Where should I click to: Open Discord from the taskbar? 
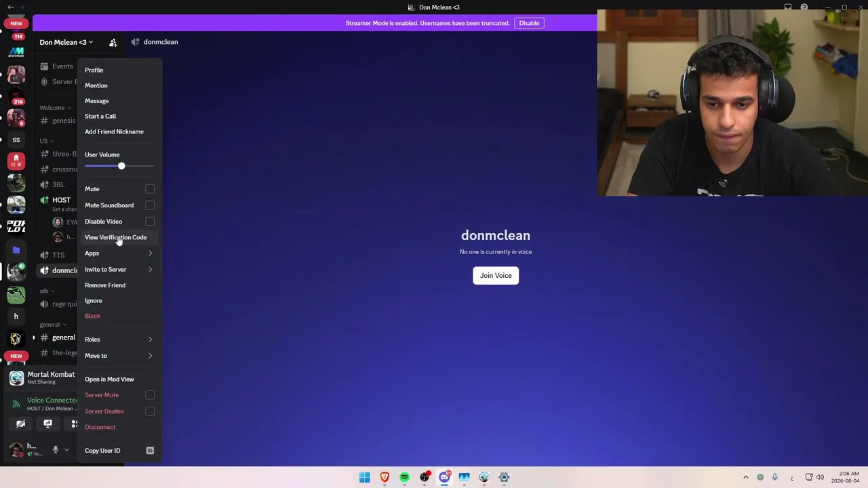pos(444,477)
